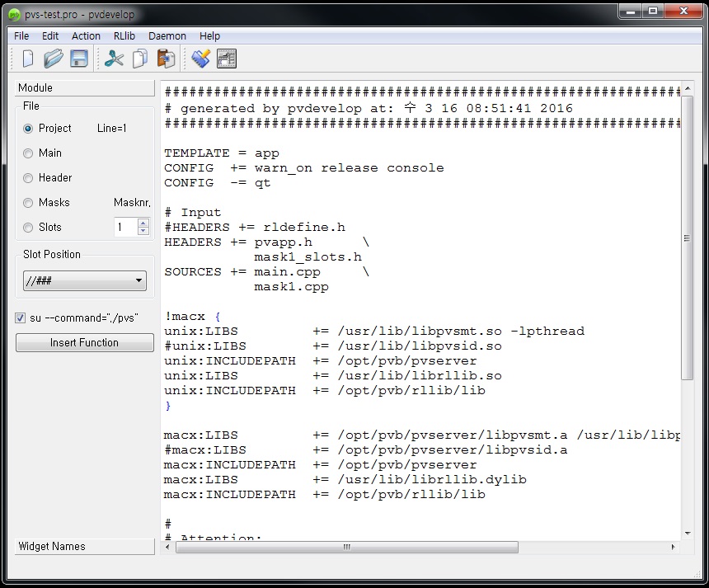Copy the selected text
The height and width of the screenshot is (588, 709).
pos(139,58)
